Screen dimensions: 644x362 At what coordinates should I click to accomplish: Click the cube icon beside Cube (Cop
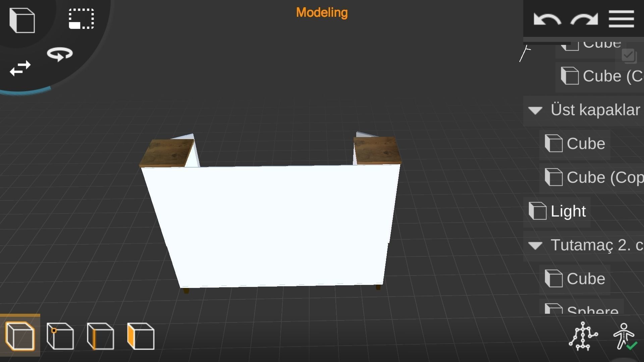point(553,177)
